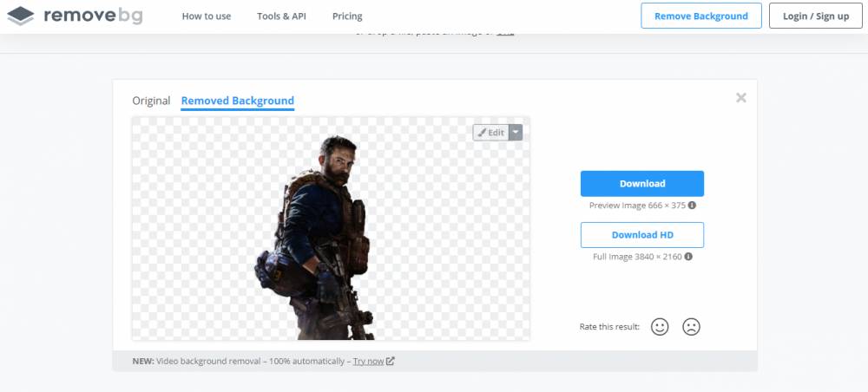Open the Try now video removal link
The height and width of the screenshot is (392, 868).
click(x=368, y=361)
